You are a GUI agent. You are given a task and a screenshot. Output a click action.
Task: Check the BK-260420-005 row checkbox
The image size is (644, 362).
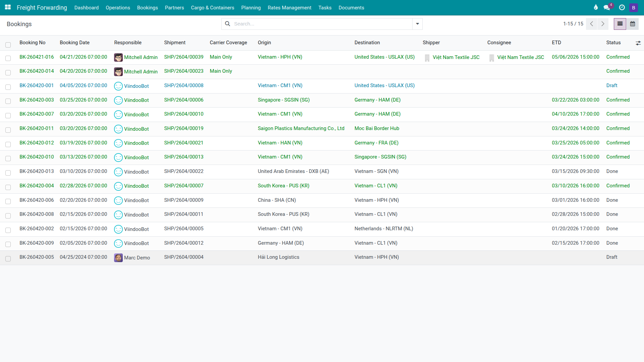click(8, 259)
